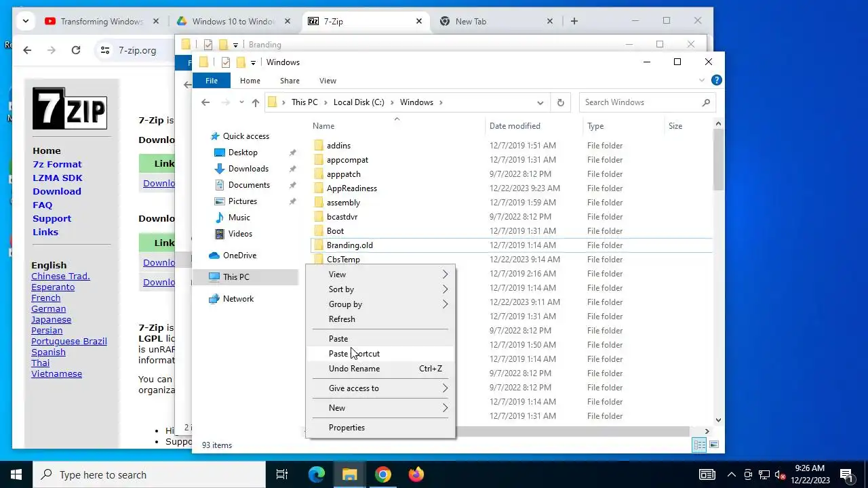Expand Give access to submenu
The image size is (868, 488).
(x=380, y=388)
